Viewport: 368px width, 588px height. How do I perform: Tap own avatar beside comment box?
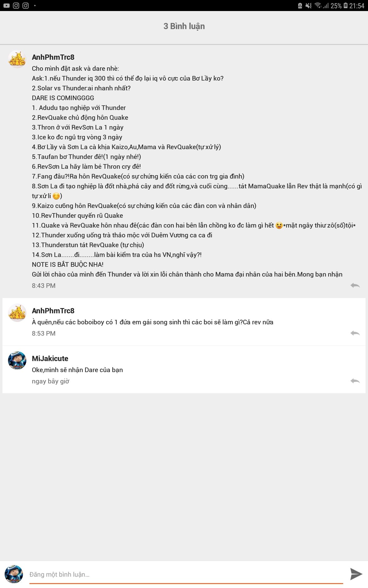[x=14, y=574]
